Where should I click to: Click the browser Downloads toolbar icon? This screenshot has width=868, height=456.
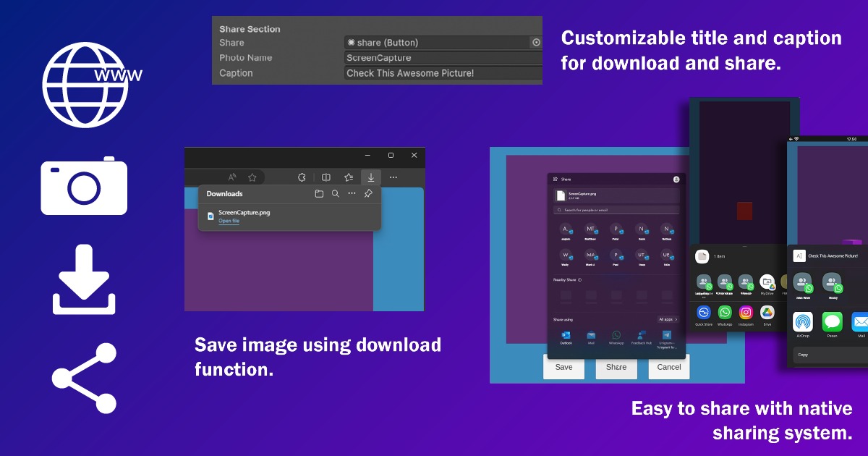pyautogui.click(x=370, y=177)
